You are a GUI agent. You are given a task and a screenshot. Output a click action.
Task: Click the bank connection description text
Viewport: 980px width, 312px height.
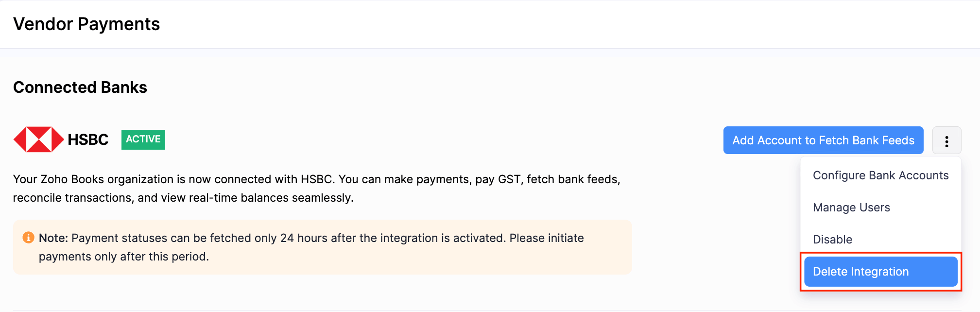pos(316,188)
